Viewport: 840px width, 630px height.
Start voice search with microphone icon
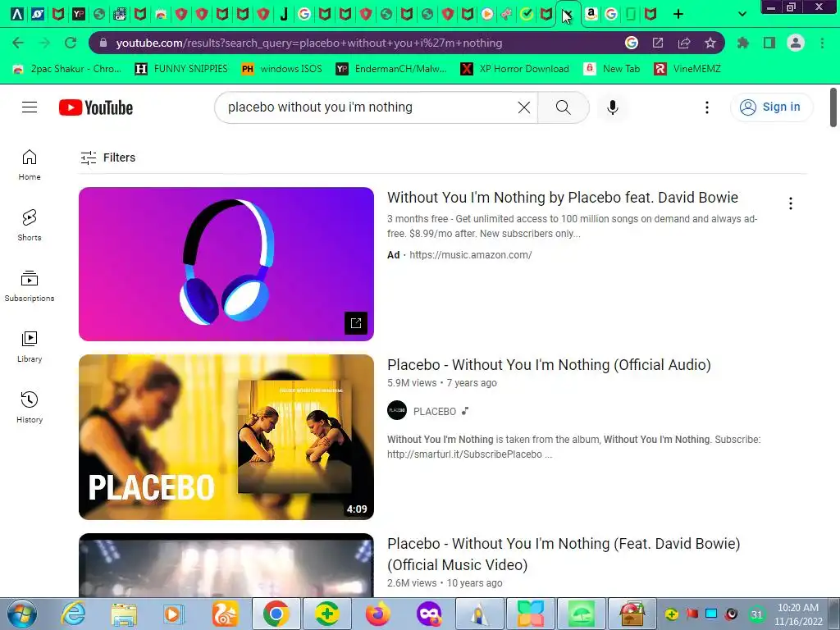pyautogui.click(x=612, y=107)
